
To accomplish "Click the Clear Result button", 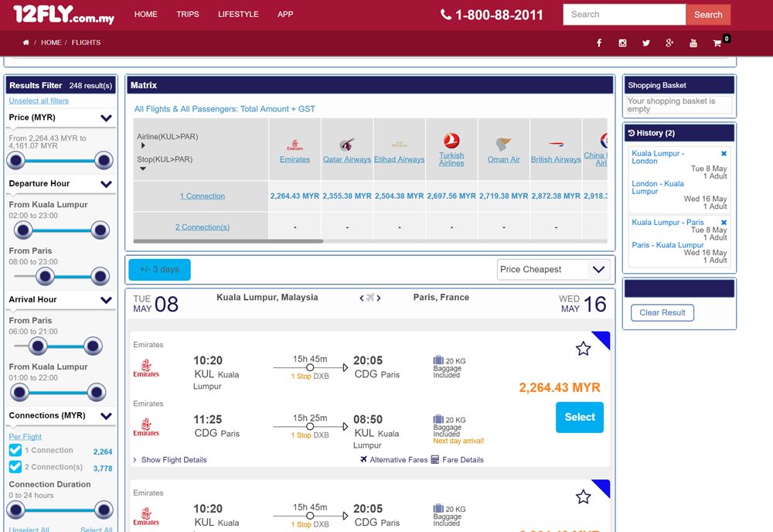I will [x=662, y=312].
